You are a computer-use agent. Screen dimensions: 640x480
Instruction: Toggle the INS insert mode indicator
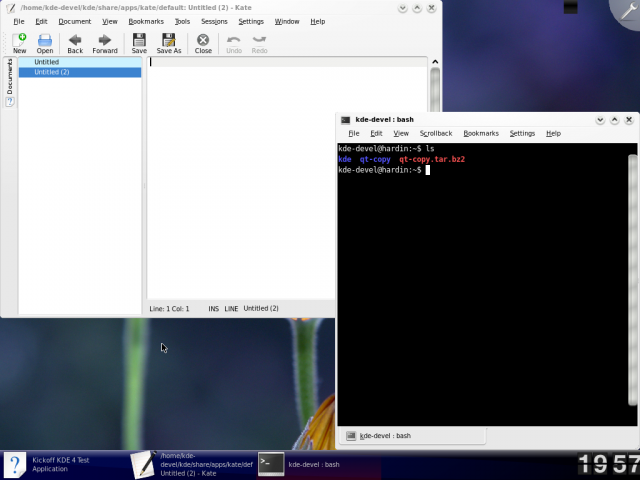pos(213,308)
